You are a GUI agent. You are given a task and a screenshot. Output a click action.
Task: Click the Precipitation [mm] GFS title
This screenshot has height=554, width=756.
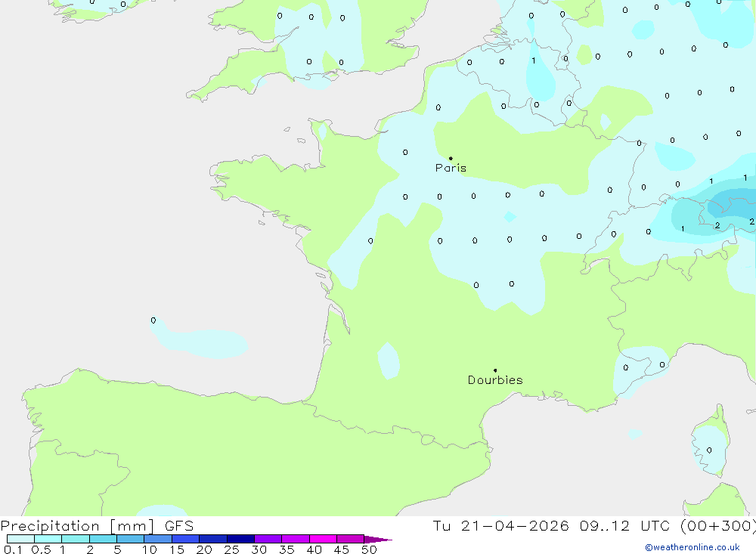click(x=97, y=525)
